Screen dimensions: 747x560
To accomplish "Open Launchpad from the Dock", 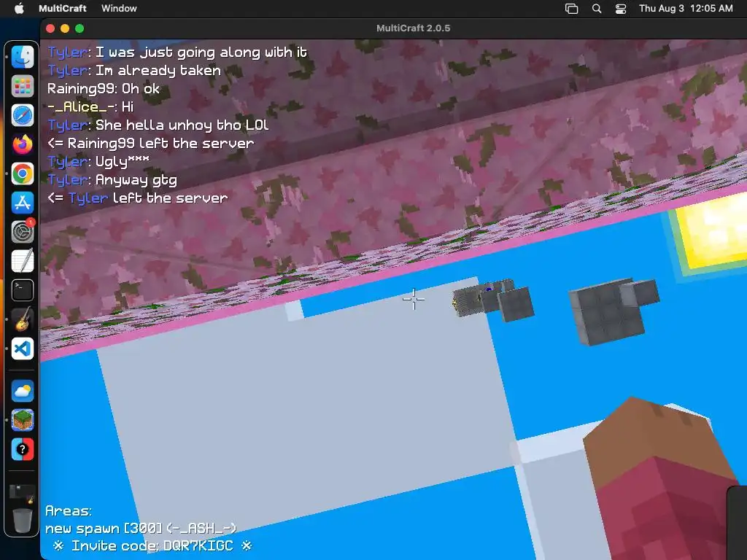I will tap(23, 86).
